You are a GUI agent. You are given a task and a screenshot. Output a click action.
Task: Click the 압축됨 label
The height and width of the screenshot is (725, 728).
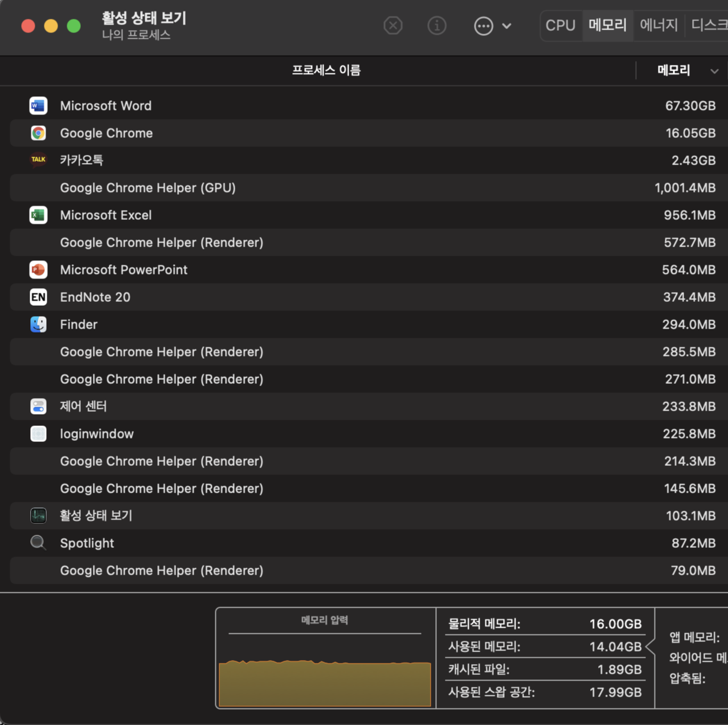688,678
